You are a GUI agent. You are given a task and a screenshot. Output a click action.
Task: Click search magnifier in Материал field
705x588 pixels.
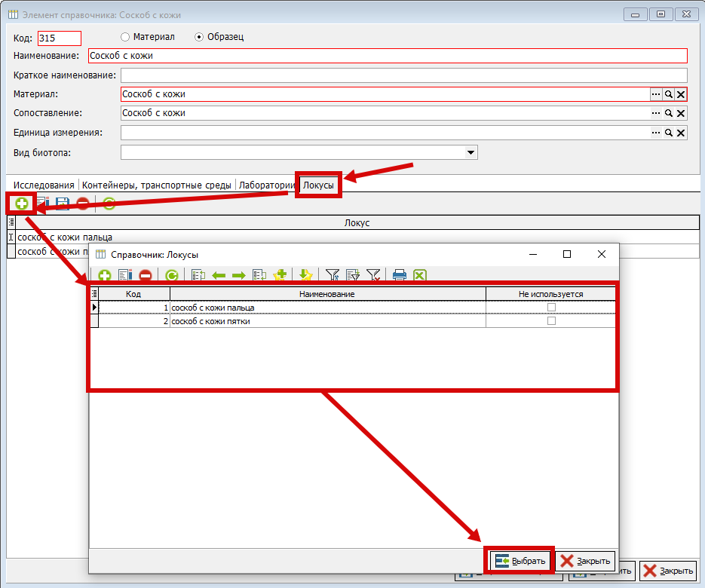tap(668, 94)
